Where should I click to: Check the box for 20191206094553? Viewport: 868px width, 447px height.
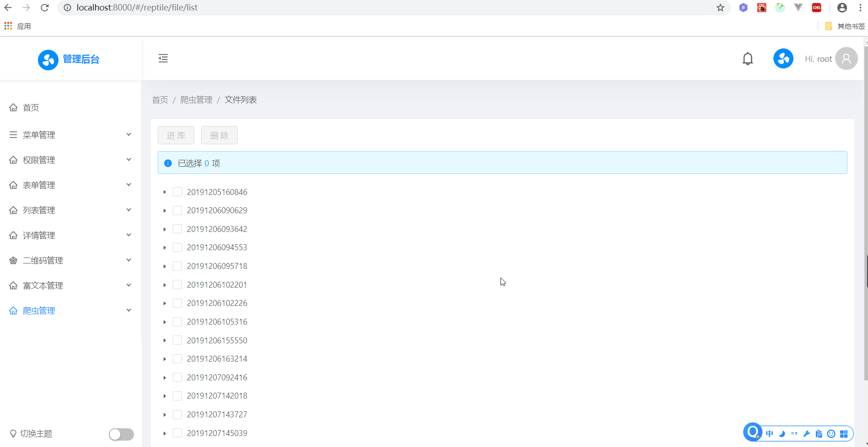177,247
